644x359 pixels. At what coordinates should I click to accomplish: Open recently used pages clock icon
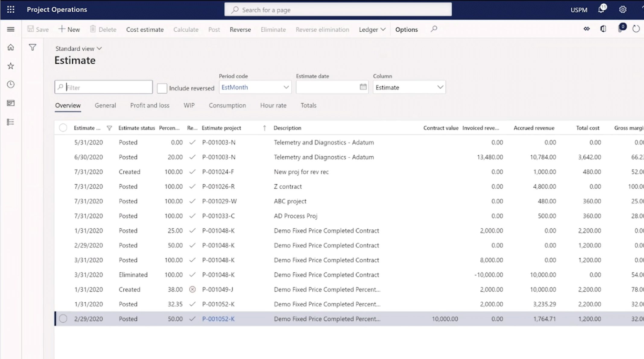click(11, 84)
